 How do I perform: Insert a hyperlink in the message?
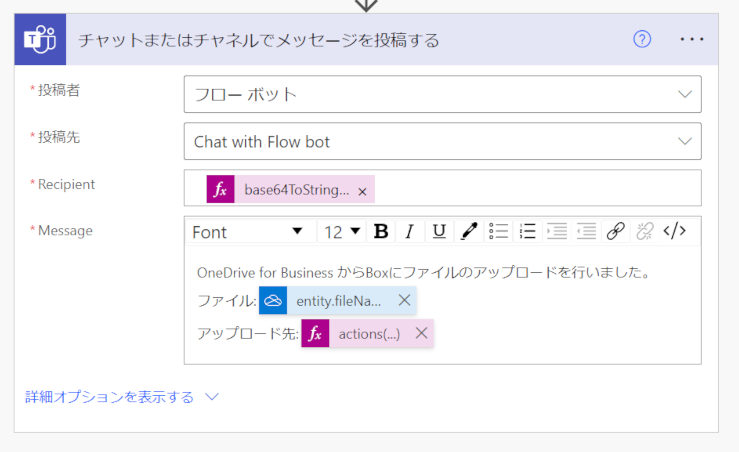pos(616,232)
